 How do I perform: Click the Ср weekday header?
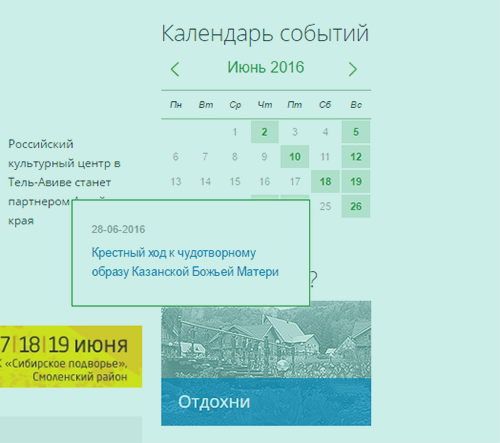(x=235, y=105)
